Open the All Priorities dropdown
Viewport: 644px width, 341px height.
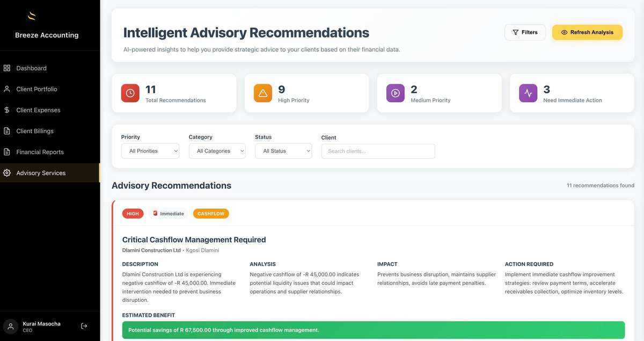click(150, 151)
